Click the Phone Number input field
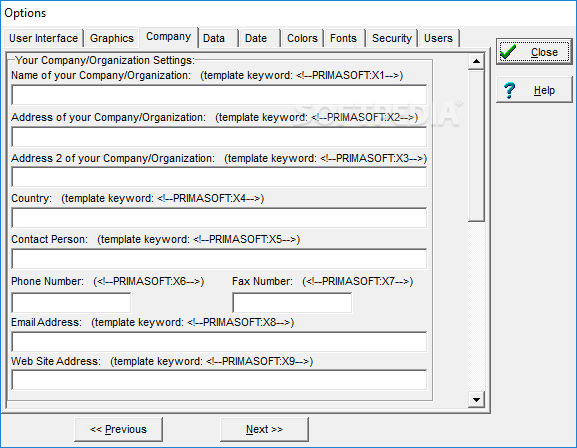The image size is (577, 448). pyautogui.click(x=71, y=303)
